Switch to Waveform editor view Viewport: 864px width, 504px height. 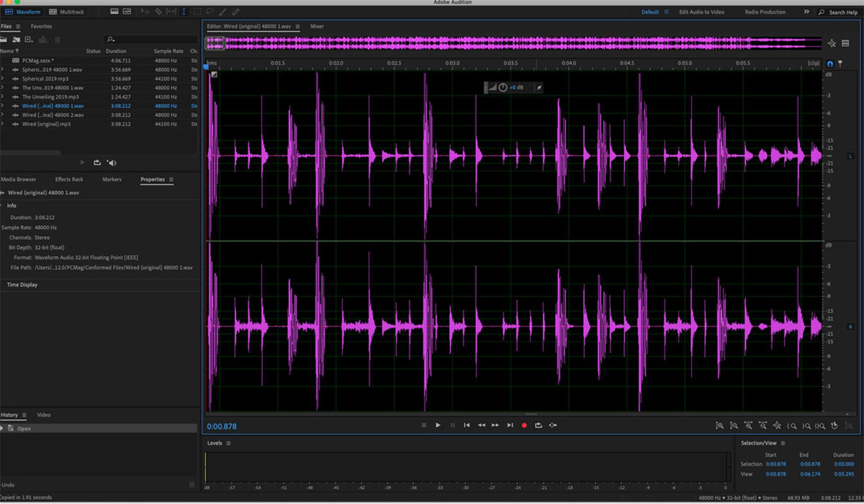22,12
